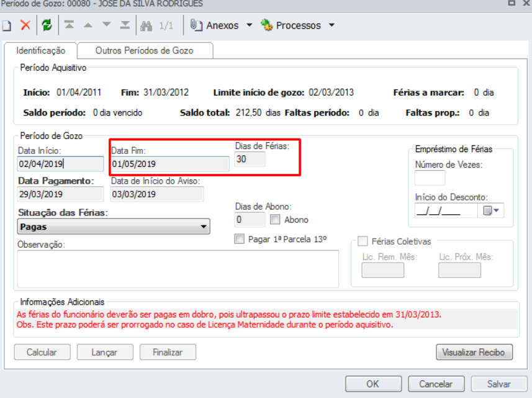The width and height of the screenshot is (532, 398).
Task: Click the Início date 01/04/2011
Action: pos(79,93)
